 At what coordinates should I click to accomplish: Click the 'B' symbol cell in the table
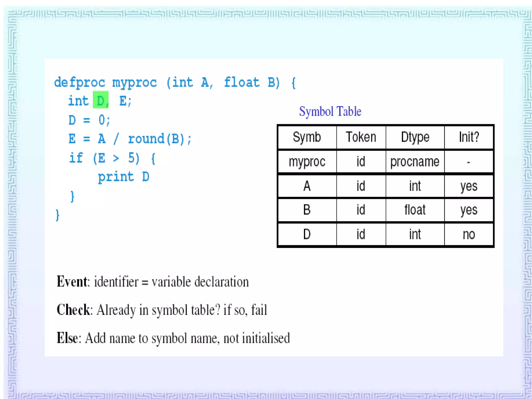click(307, 210)
